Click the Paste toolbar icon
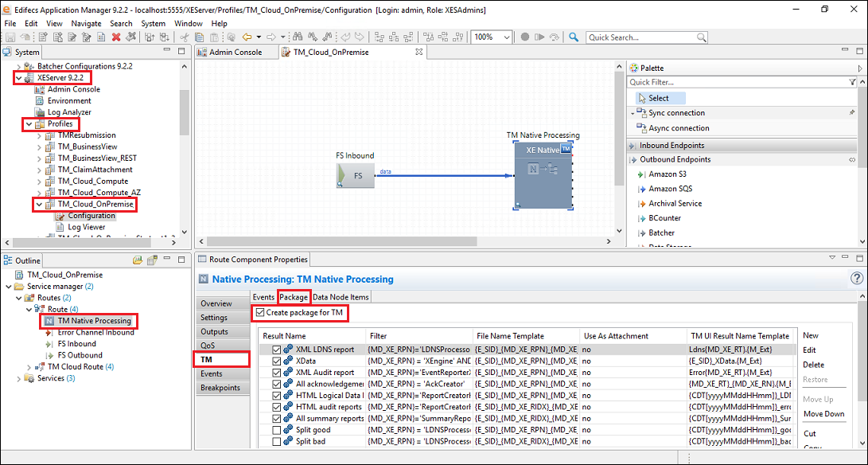Viewport: 868px width, 465px height. (214, 37)
